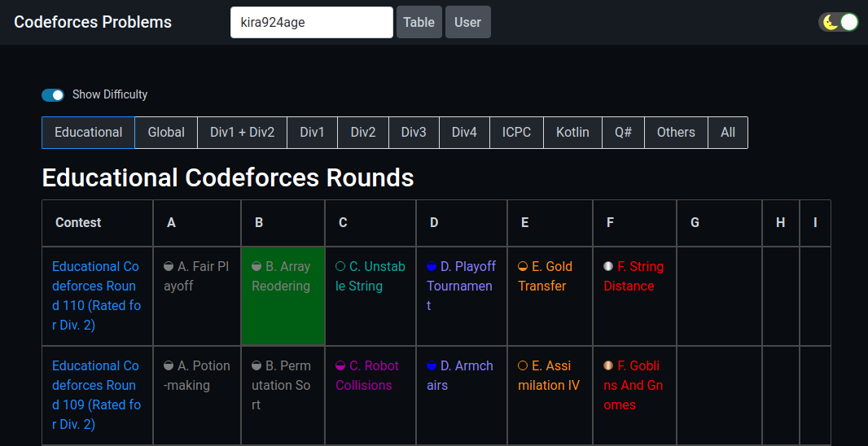This screenshot has height=446, width=868.
Task: Open problem B. Array Reodering
Action: (281, 276)
